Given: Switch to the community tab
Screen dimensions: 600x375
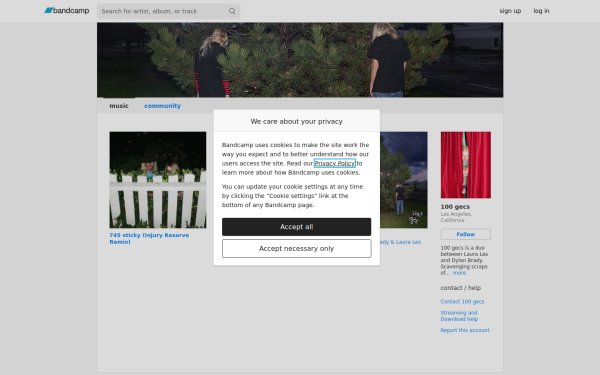Looking at the screenshot, I should (162, 106).
